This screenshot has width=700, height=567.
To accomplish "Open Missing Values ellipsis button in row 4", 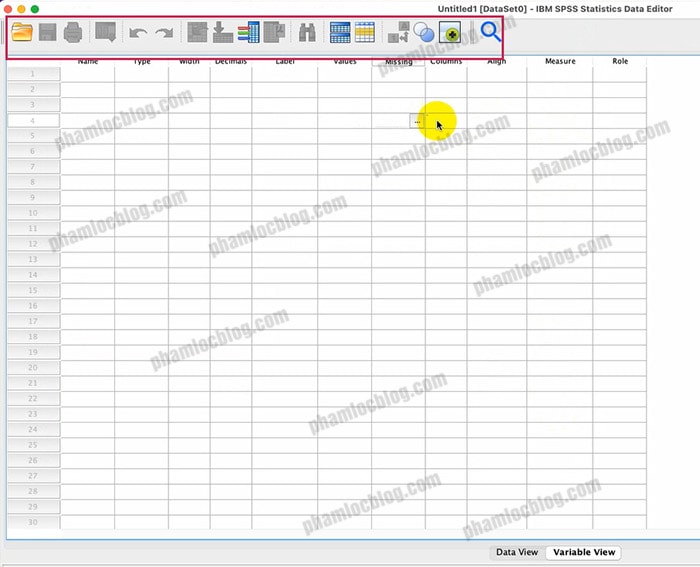I will pos(417,121).
